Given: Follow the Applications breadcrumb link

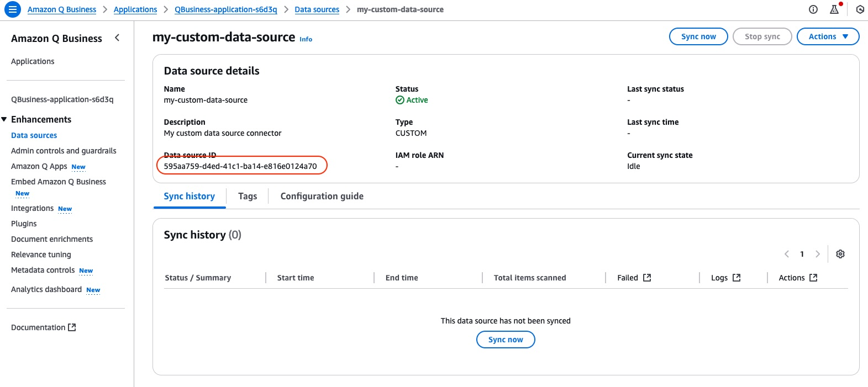Looking at the screenshot, I should point(135,9).
